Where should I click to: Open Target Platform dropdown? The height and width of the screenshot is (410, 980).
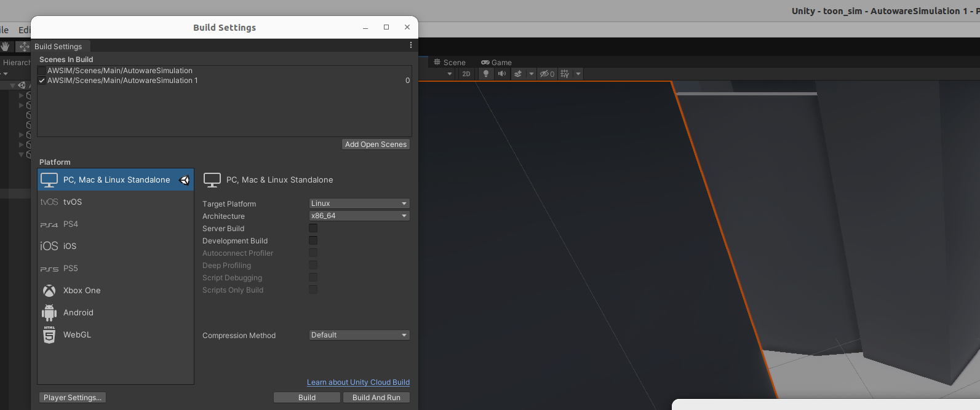(359, 203)
